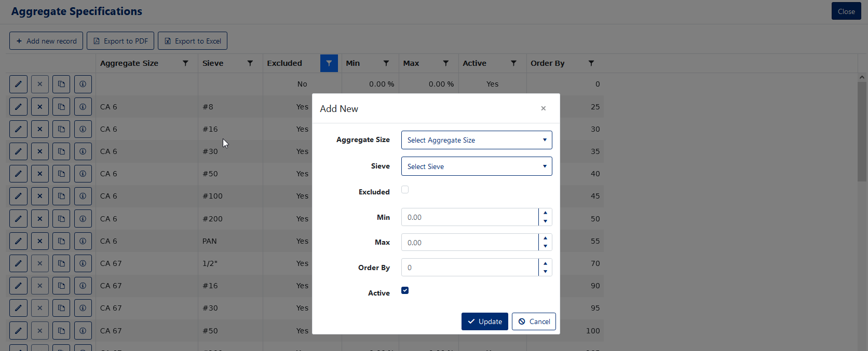Close the Aggregate Specifications page
Screen dimensions: 868x351
(846, 11)
